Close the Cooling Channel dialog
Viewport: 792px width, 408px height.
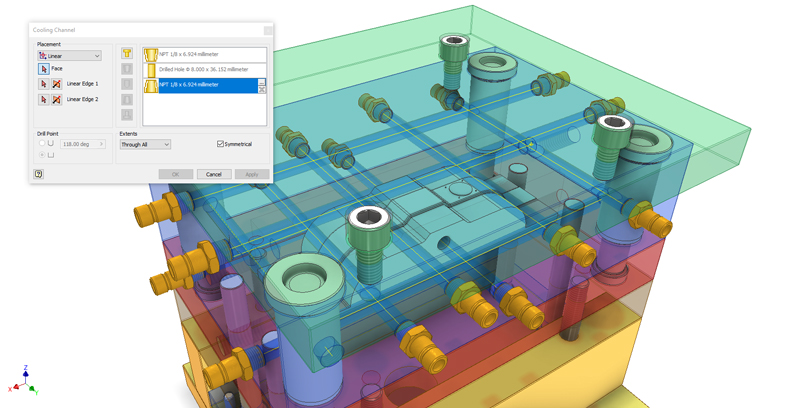click(x=268, y=30)
